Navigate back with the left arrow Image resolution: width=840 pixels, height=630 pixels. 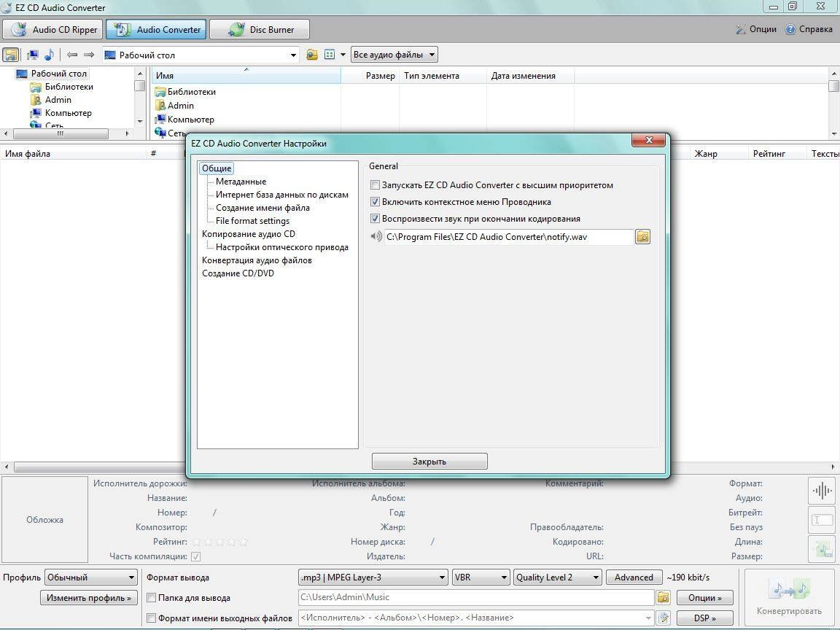(72, 55)
